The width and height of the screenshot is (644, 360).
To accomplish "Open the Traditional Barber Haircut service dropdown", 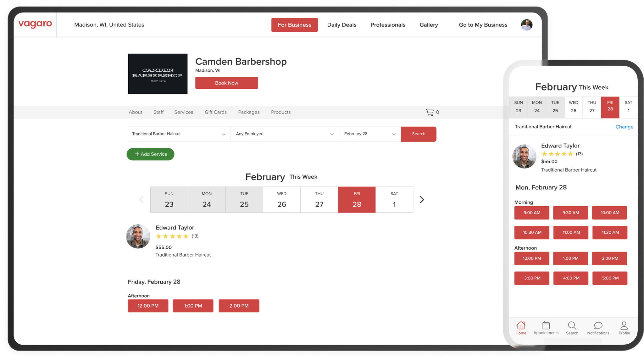I will coord(179,134).
